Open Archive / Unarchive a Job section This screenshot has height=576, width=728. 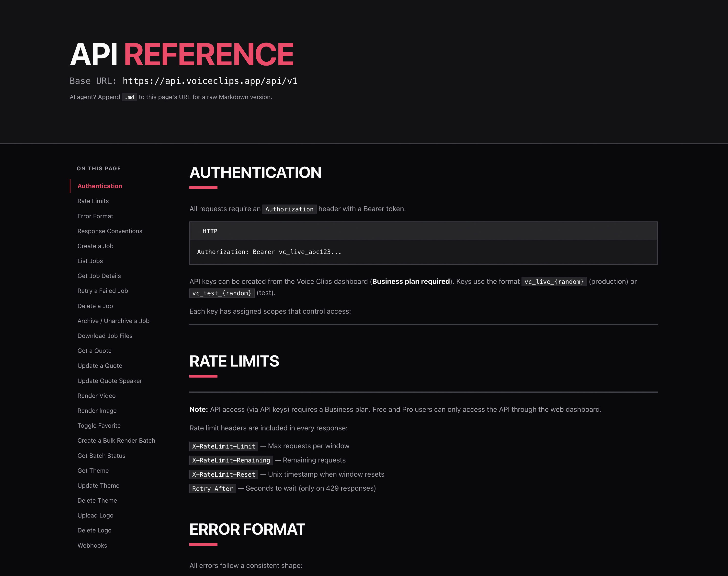[x=113, y=321]
